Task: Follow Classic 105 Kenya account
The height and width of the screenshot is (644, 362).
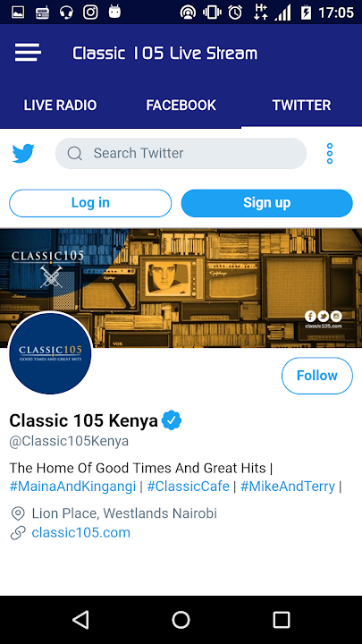Action: coord(316,376)
